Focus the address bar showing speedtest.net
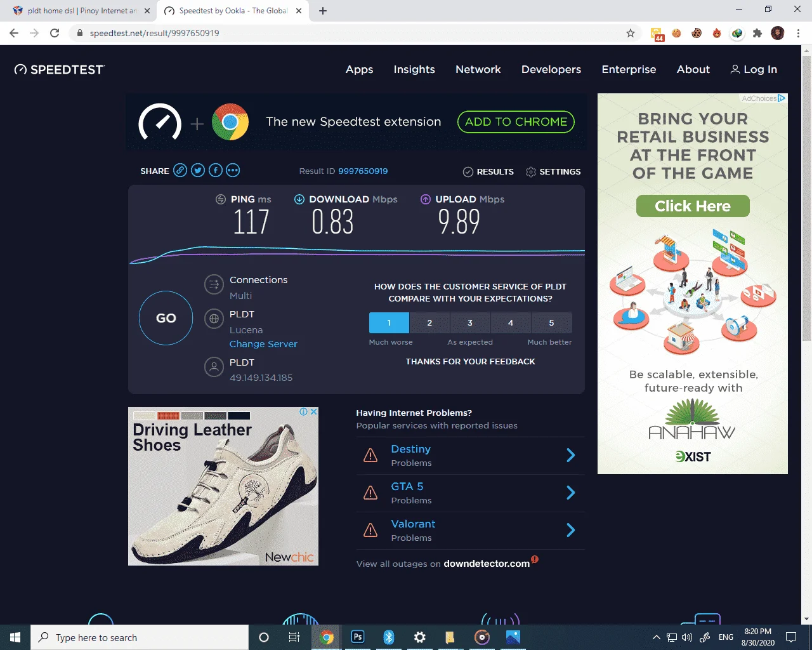 click(x=355, y=33)
